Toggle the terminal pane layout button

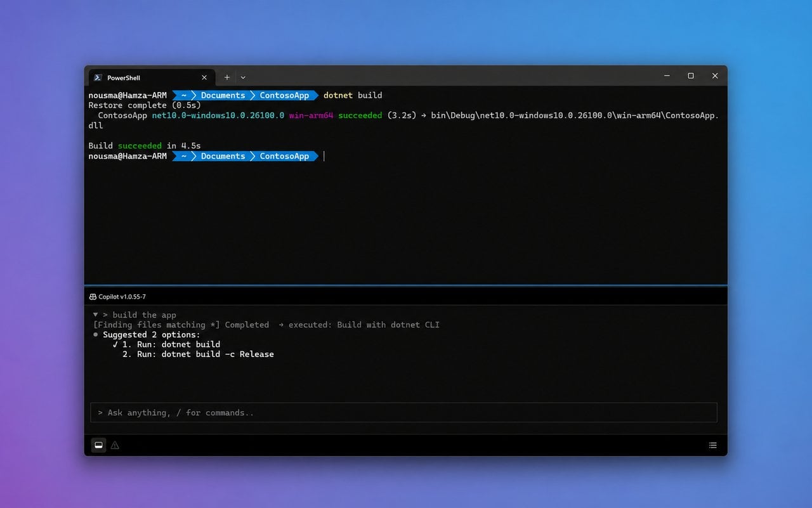click(99, 445)
